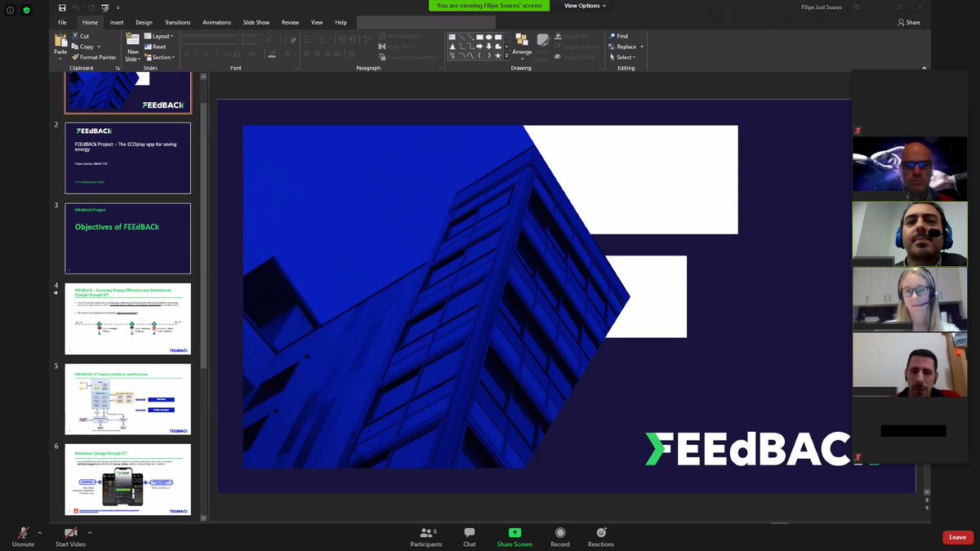Open the Layout dropdown
Image resolution: width=980 pixels, height=551 pixels.
pyautogui.click(x=160, y=36)
